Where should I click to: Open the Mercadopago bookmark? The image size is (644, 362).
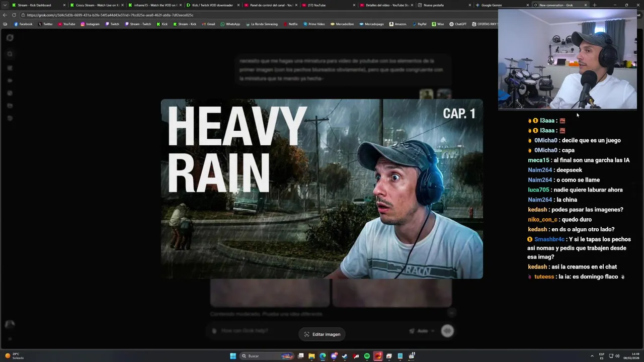click(x=372, y=24)
